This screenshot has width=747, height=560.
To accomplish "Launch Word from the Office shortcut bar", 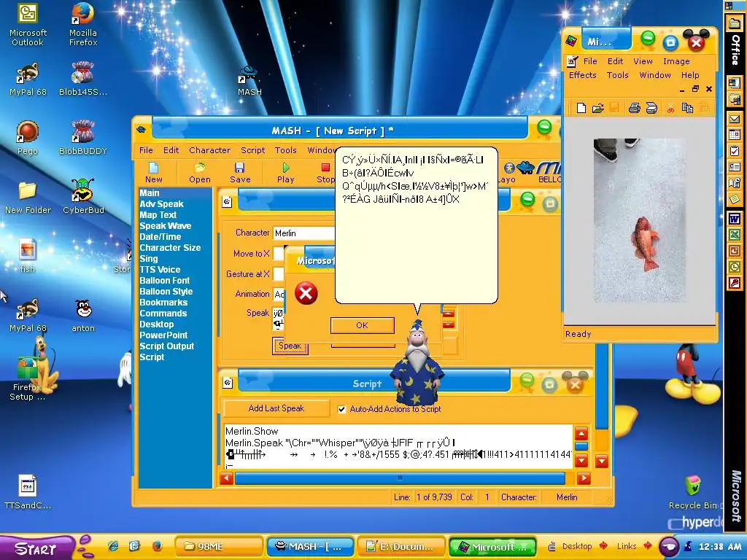I will tap(734, 219).
